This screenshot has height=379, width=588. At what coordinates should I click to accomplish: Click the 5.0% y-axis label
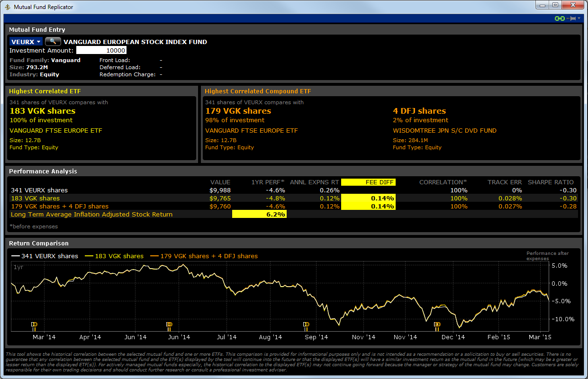coord(559,266)
